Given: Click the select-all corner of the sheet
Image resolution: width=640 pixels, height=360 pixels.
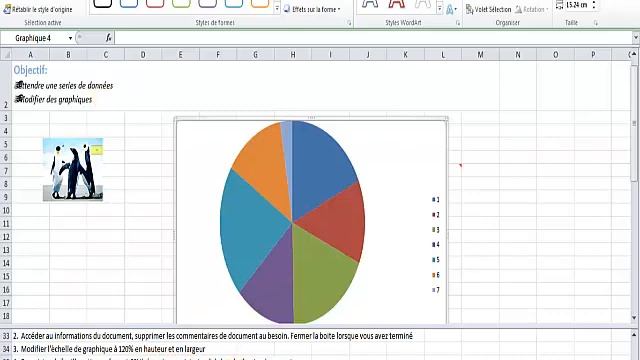Looking at the screenshot, I should tap(6, 54).
